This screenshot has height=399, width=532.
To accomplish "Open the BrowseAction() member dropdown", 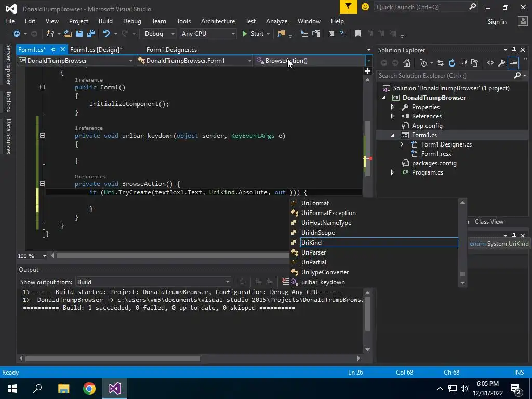I will pos(368,61).
